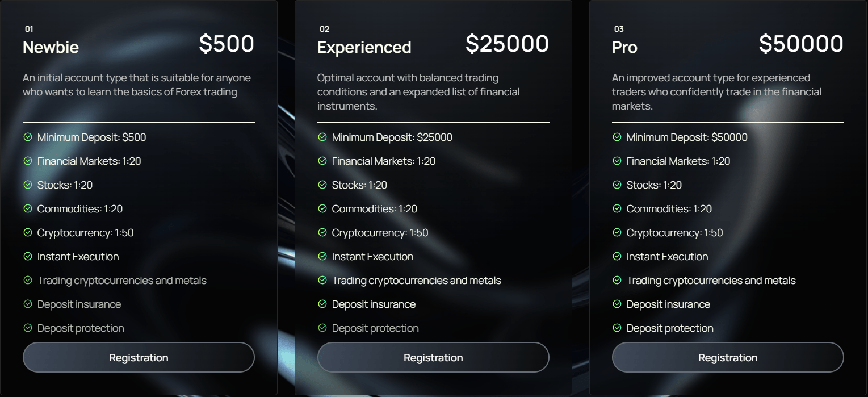The width and height of the screenshot is (868, 397).
Task: Click the Pro plan Registration button
Action: point(728,357)
